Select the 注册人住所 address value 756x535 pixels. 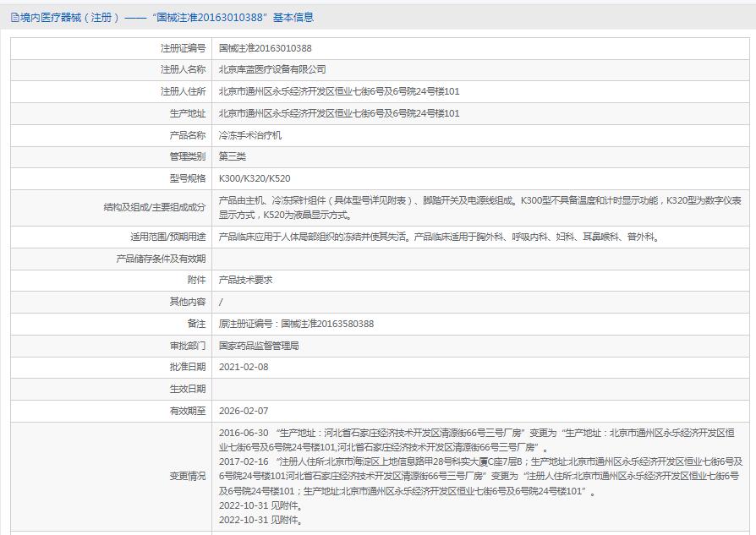coord(339,91)
